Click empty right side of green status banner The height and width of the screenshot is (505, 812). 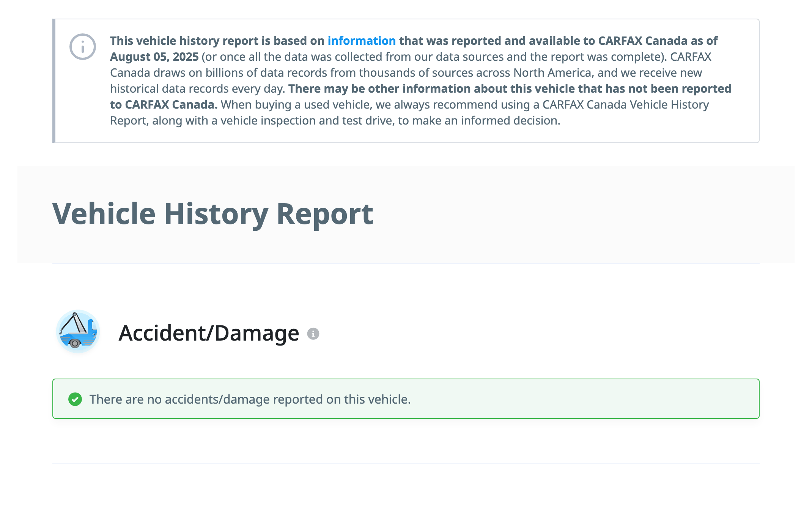607,399
